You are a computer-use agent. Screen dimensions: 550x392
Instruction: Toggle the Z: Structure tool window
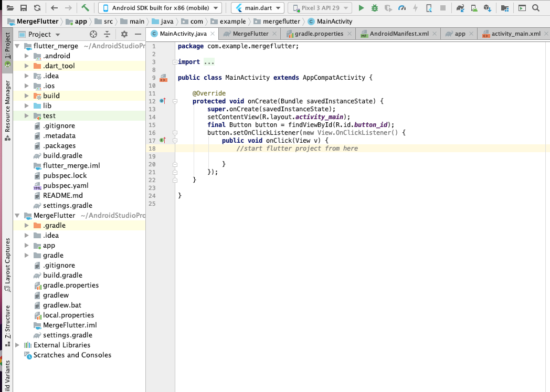tap(7, 326)
